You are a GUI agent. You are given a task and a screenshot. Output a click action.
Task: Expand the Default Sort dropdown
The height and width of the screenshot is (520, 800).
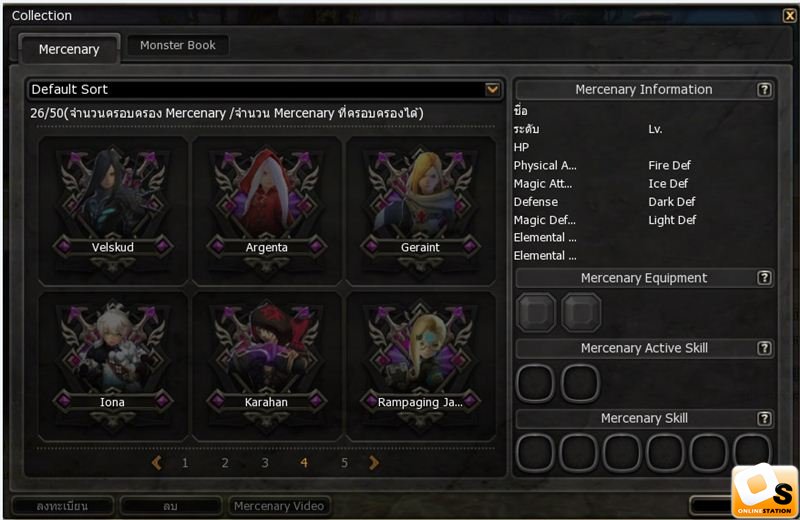click(x=492, y=90)
